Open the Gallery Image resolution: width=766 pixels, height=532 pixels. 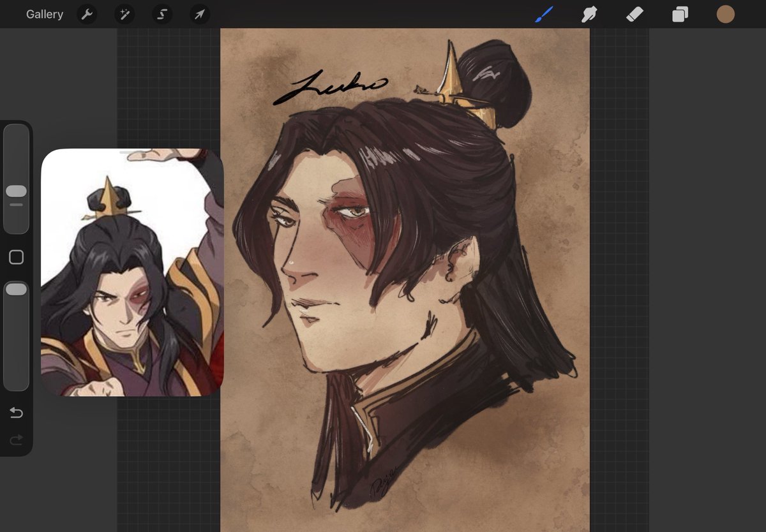(x=45, y=14)
